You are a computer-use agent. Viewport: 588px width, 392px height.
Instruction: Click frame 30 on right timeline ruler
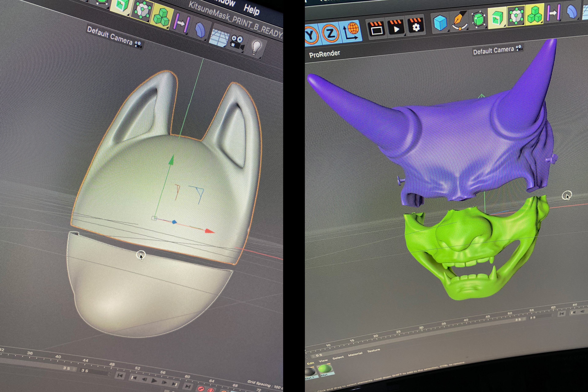(421, 328)
